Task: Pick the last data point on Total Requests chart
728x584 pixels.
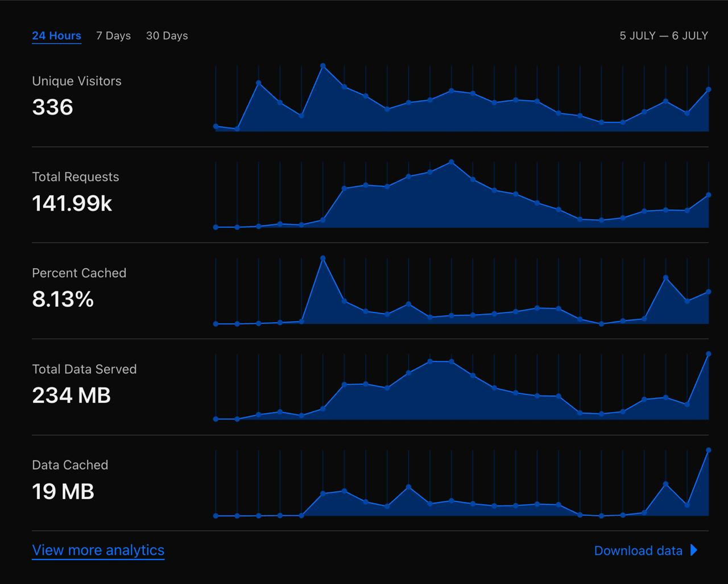Action: click(x=708, y=195)
